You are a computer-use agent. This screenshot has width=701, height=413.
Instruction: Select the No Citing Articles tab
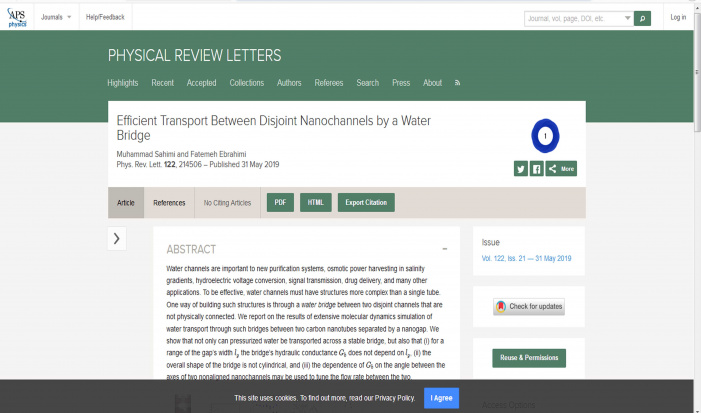click(227, 202)
